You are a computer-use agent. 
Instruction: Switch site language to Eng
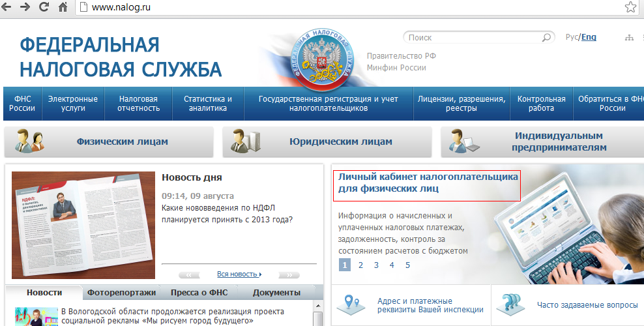click(x=589, y=37)
